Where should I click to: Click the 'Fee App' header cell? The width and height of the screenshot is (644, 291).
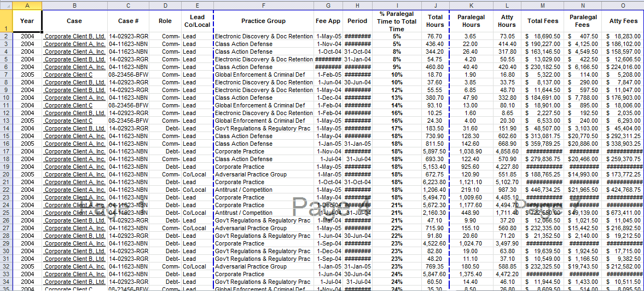[x=329, y=21]
